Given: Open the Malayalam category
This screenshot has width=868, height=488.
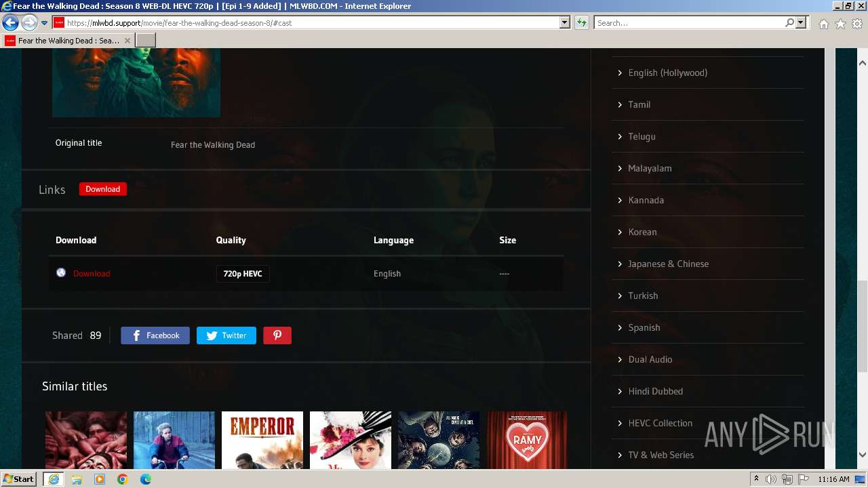Looking at the screenshot, I should pyautogui.click(x=650, y=168).
